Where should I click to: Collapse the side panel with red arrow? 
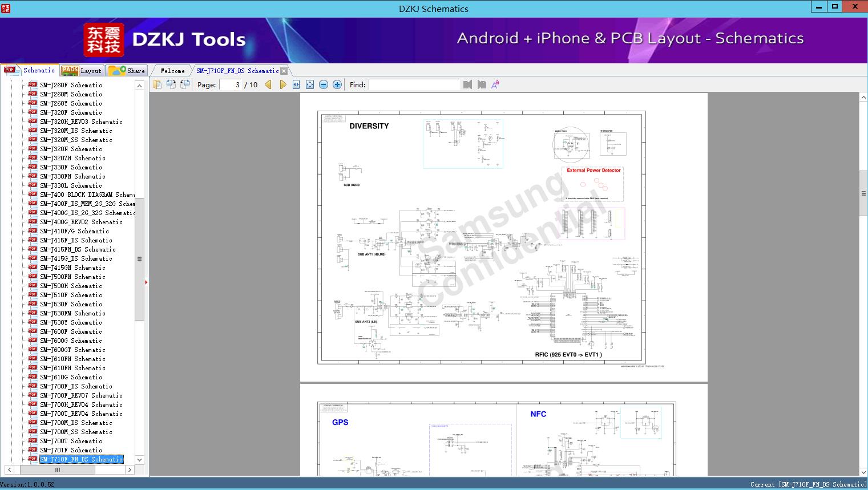coord(146,282)
